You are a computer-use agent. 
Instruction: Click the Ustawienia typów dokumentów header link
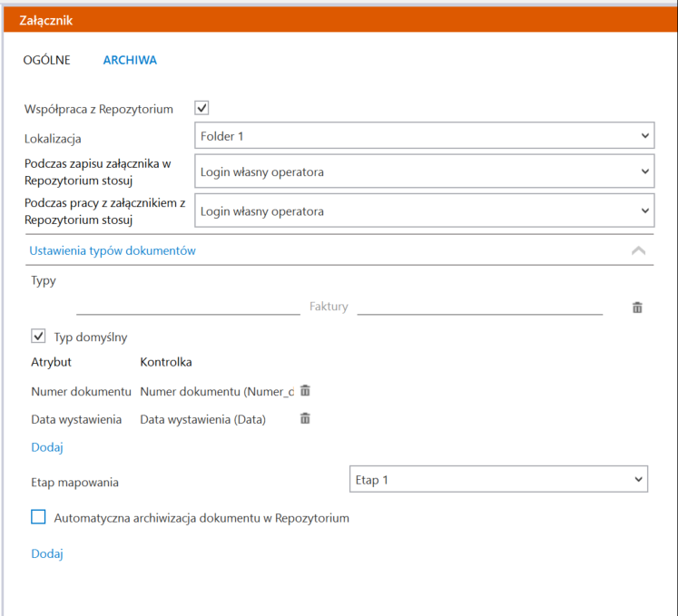click(x=113, y=250)
